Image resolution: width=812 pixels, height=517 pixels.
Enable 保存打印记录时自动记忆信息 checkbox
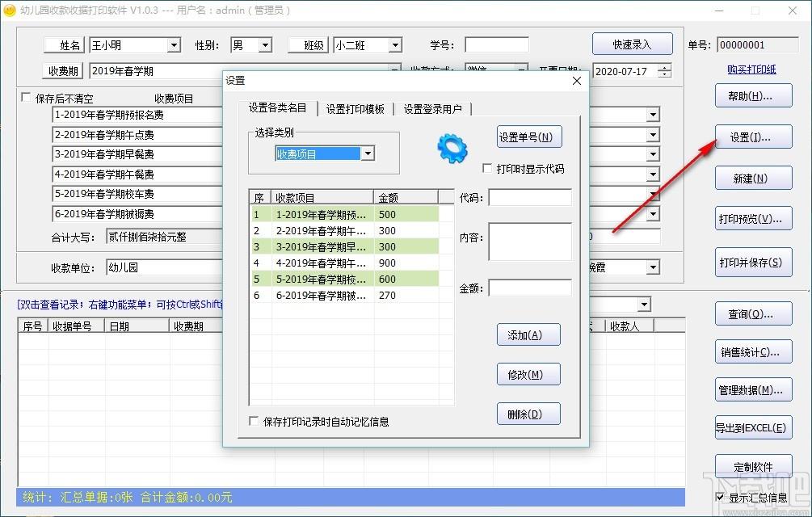(254, 421)
